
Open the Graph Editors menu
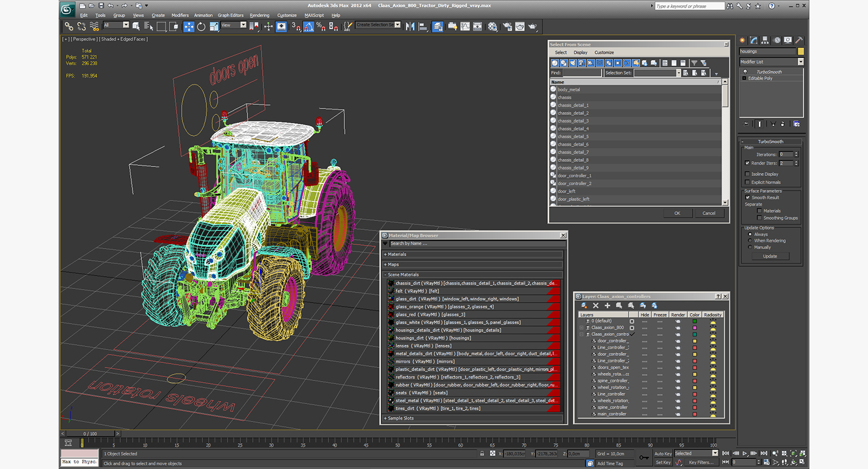point(230,15)
